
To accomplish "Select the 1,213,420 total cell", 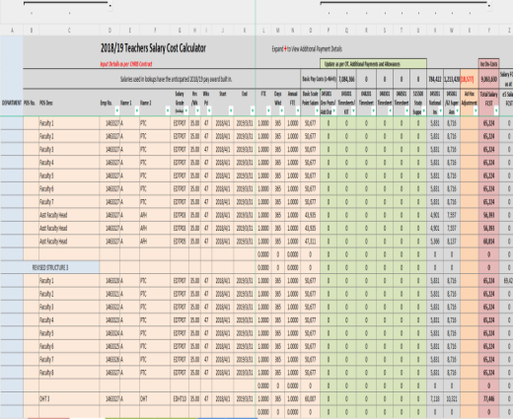I will coord(452,79).
